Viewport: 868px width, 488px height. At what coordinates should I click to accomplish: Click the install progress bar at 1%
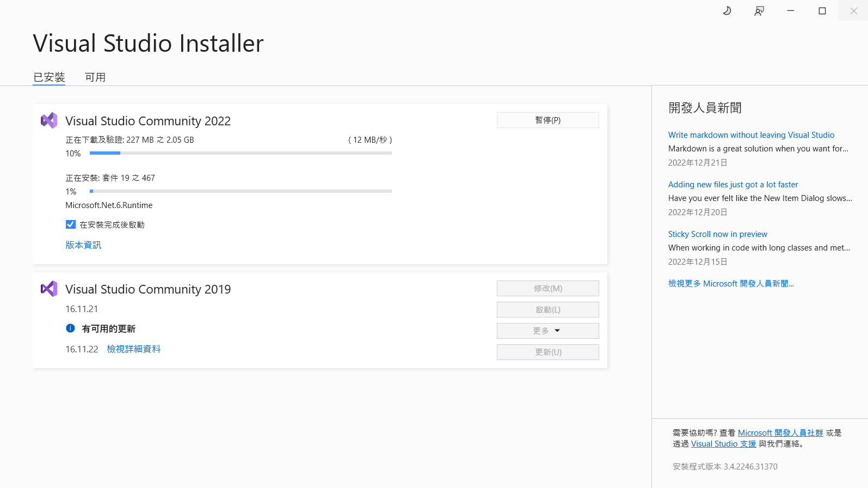tap(241, 191)
